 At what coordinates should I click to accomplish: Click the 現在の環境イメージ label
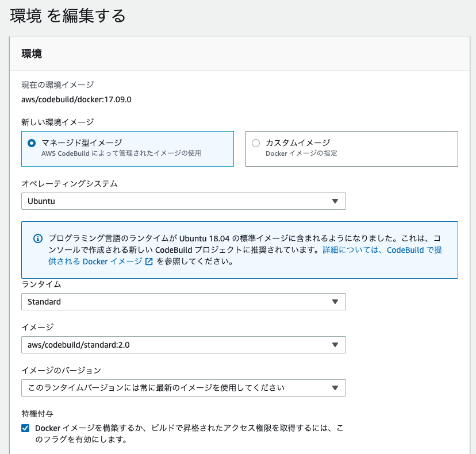point(57,84)
